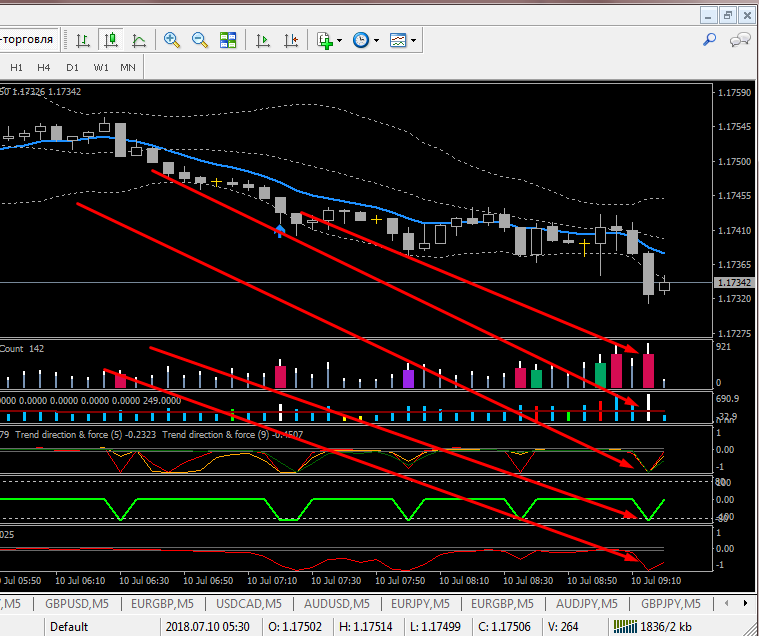759x636 pixels.
Task: Open the search magnifier
Action: 710,39
